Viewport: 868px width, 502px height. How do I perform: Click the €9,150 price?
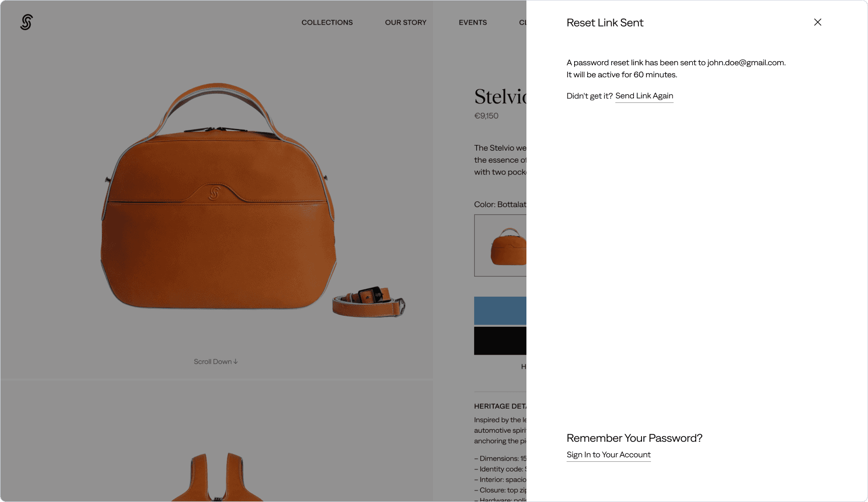pos(486,116)
